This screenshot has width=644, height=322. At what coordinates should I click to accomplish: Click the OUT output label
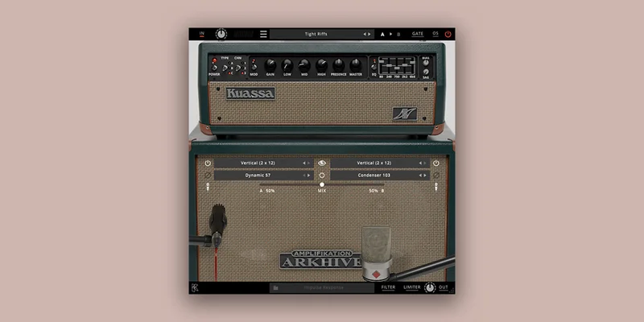click(444, 287)
